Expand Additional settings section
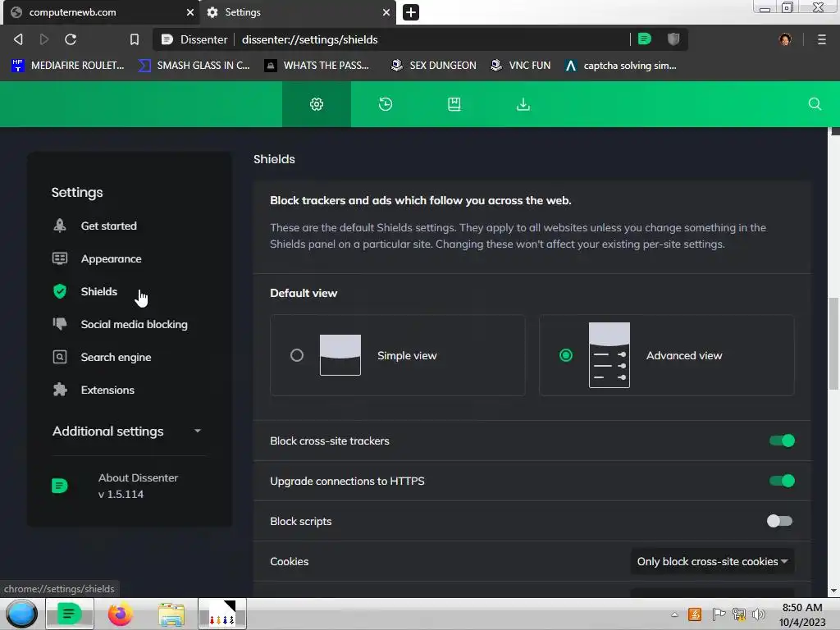 tap(127, 431)
